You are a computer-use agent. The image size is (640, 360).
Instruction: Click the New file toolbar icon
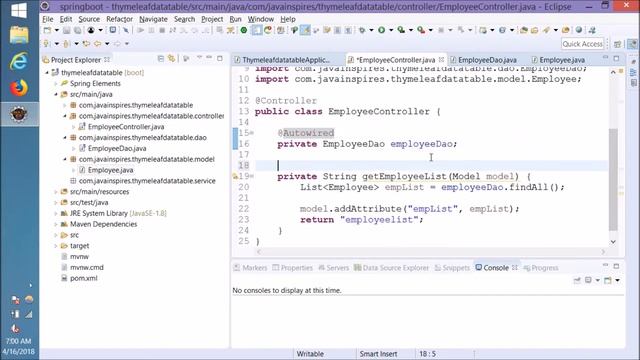tap(47, 30)
